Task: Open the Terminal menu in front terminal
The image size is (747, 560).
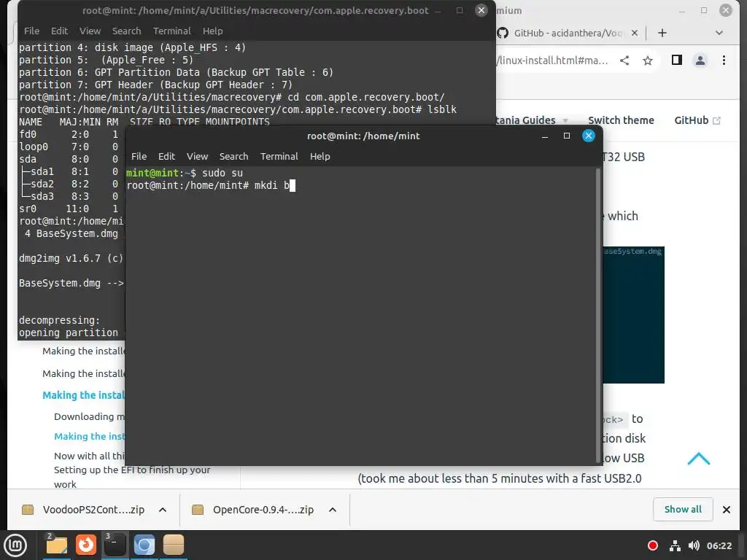Action: 279,156
